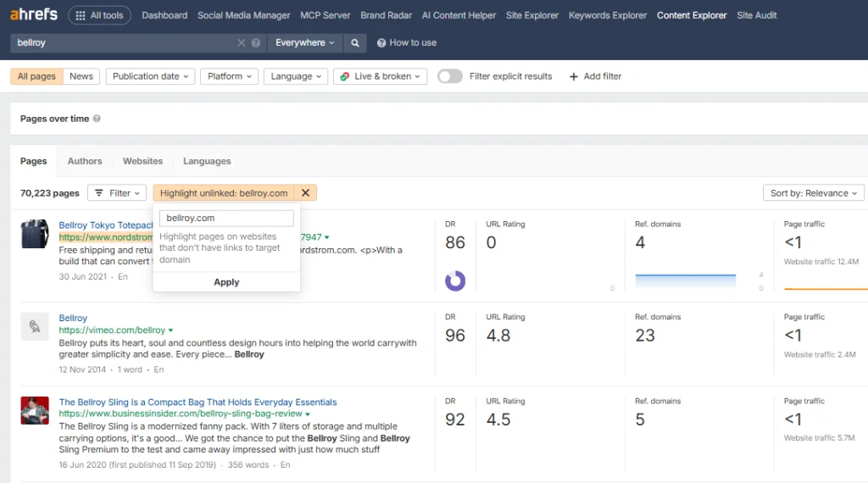Open AI Content Helper
Screen dimensions: 868x483
coord(459,15)
